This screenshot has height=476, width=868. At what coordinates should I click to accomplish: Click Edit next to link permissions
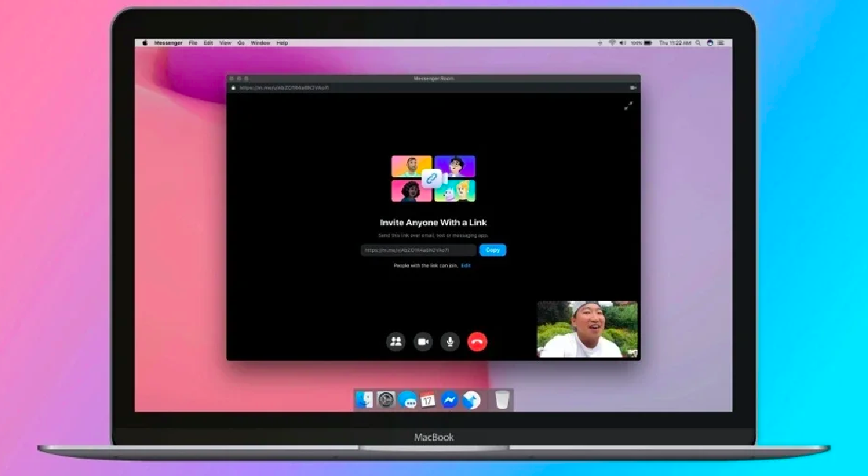466,266
